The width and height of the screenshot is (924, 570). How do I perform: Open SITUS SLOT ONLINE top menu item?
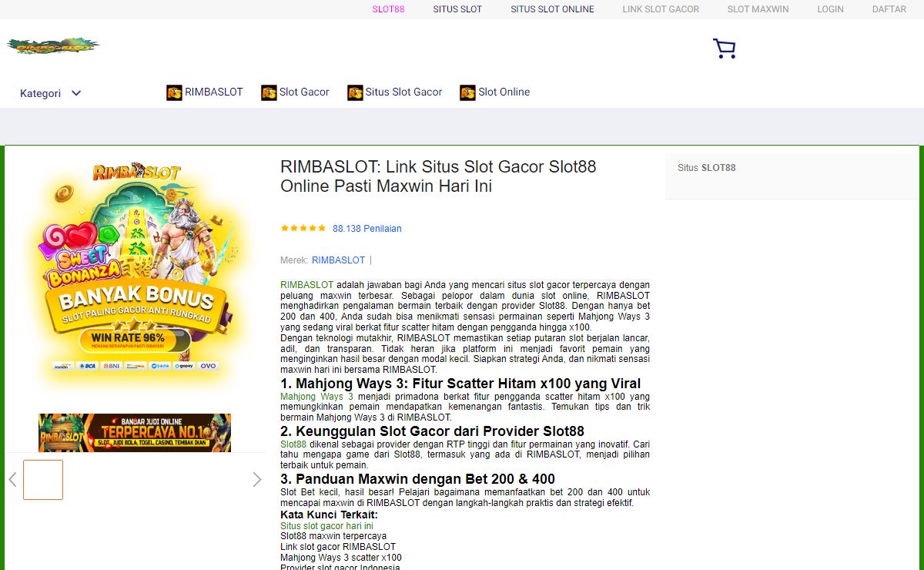point(552,9)
